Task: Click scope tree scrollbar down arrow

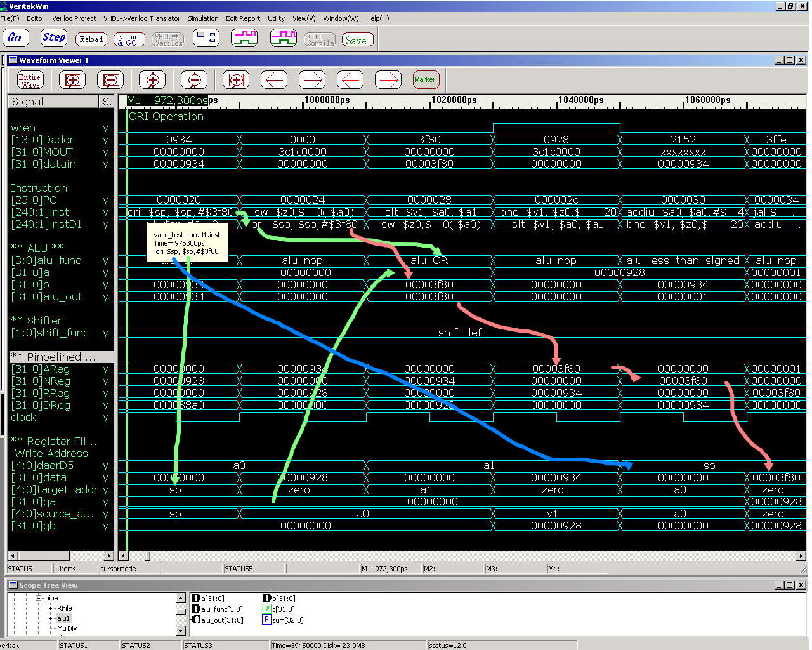Action: [181, 631]
